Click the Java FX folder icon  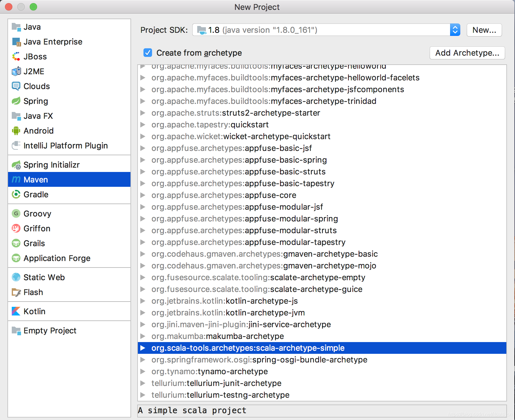pos(16,116)
